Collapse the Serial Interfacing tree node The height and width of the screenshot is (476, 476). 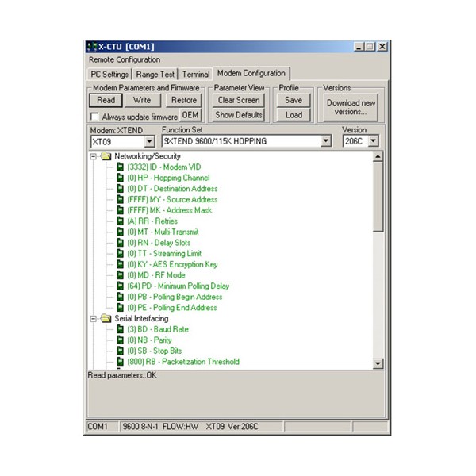94,319
